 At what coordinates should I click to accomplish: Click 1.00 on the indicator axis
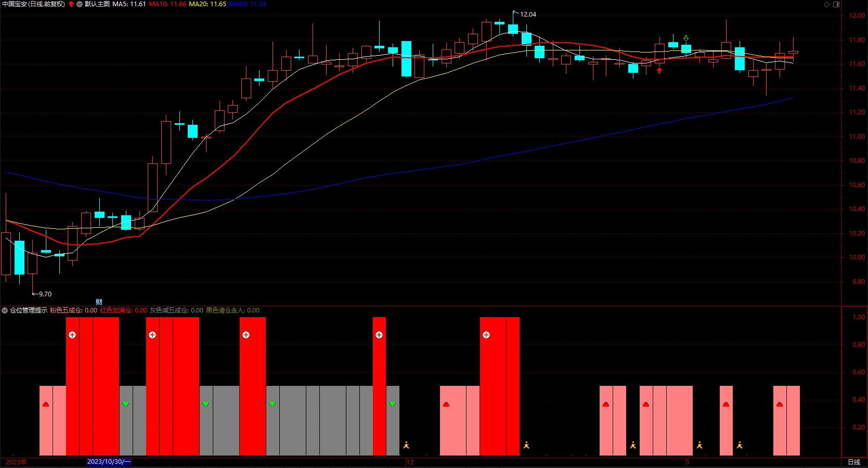[859, 317]
